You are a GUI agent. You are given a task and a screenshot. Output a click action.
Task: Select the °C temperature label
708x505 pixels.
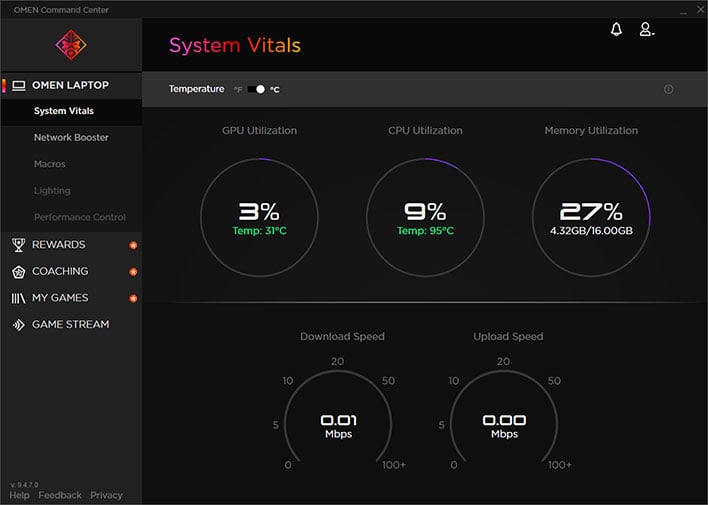(275, 89)
